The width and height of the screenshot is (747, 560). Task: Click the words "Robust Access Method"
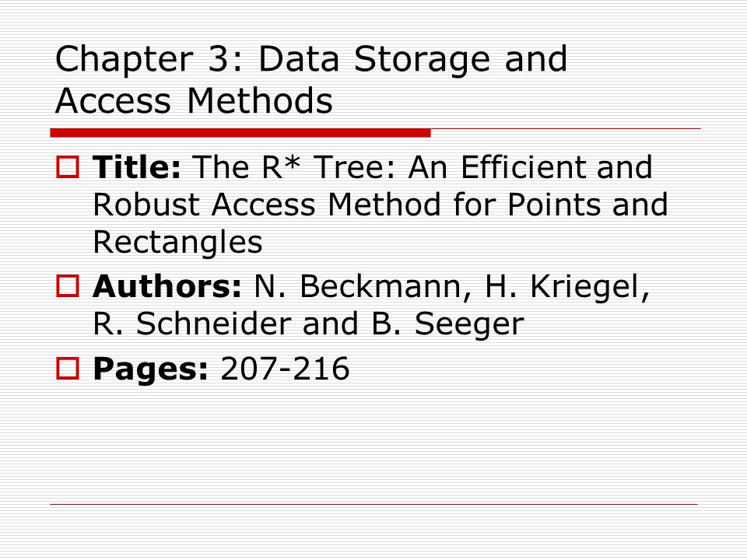[267, 205]
